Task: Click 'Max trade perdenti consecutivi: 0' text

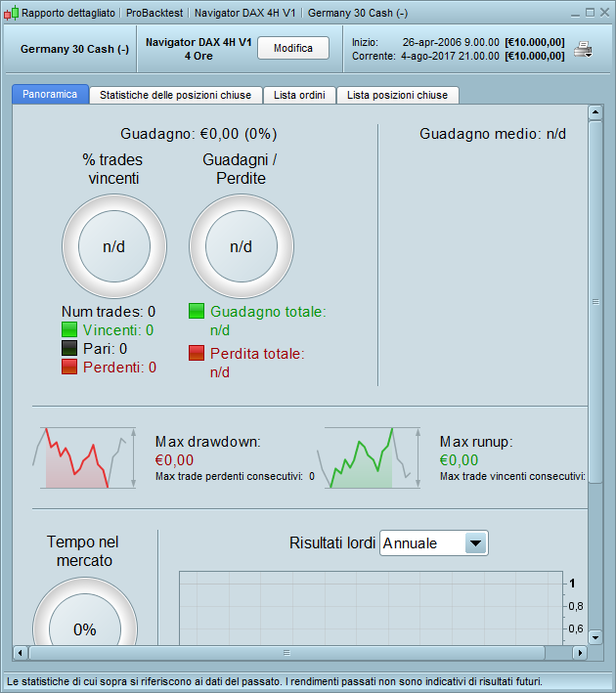Action: click(235, 476)
